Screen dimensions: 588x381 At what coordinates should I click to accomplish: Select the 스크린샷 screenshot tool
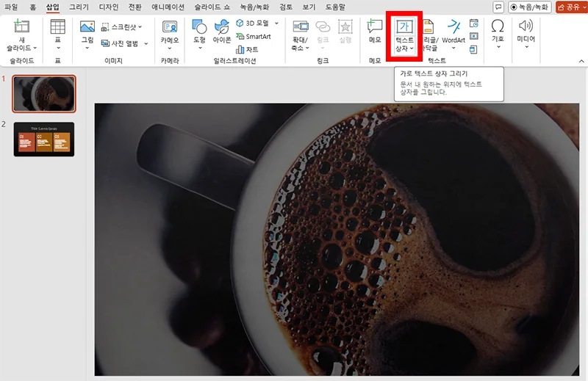[x=122, y=27]
